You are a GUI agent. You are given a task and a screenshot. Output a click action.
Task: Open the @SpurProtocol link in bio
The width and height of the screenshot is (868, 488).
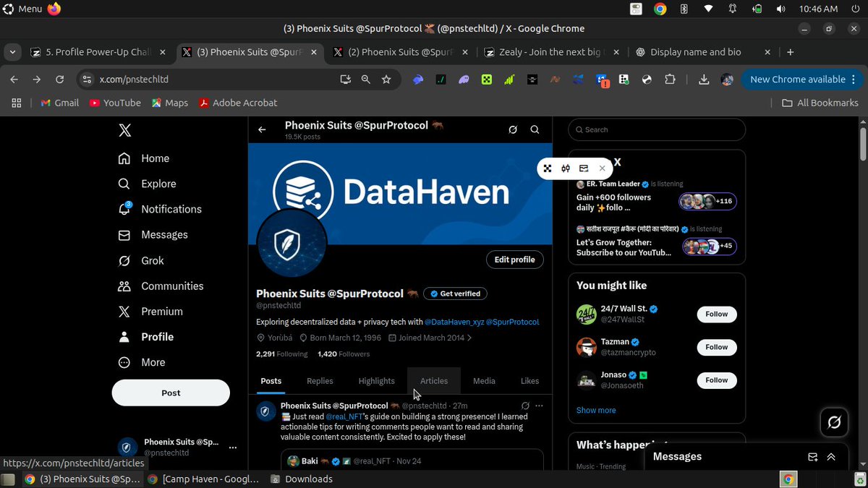(512, 322)
